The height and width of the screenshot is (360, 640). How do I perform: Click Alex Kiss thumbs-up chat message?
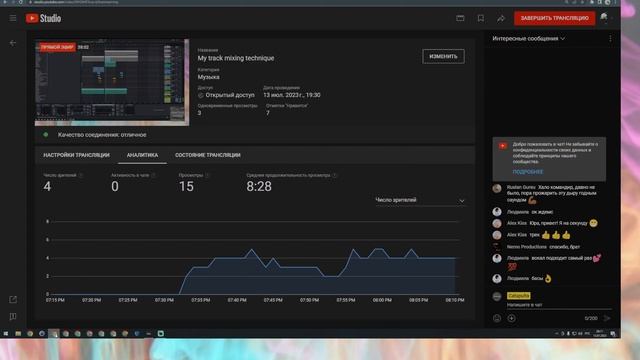(539, 235)
